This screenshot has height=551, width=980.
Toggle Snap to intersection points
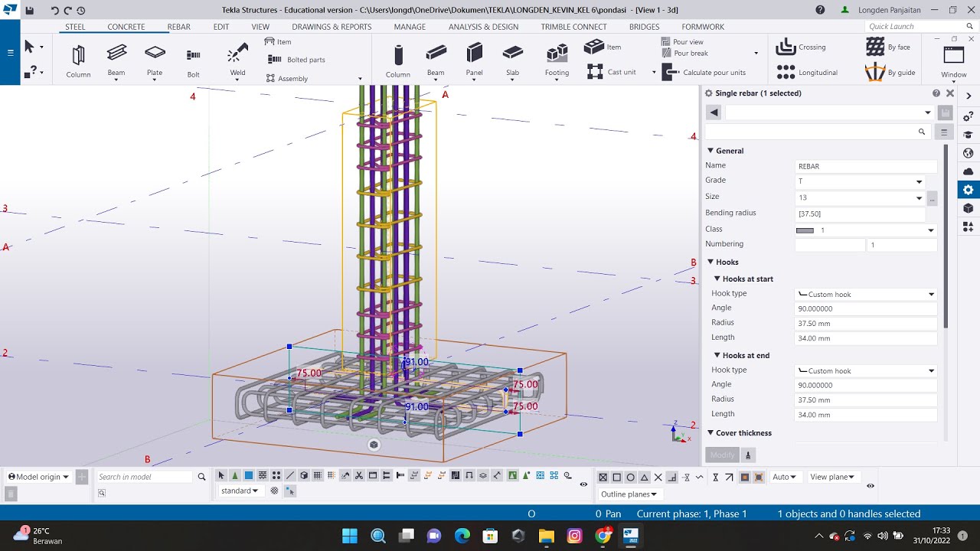click(x=658, y=477)
